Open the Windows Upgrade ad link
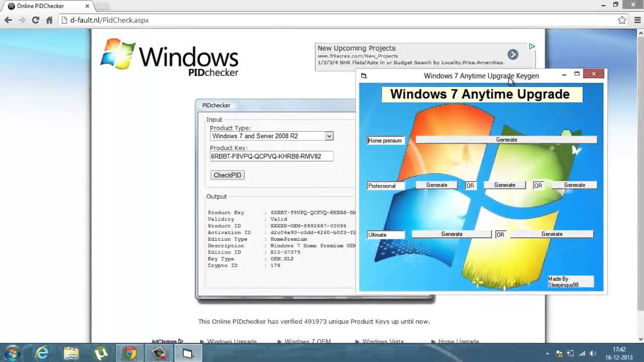 [232, 341]
